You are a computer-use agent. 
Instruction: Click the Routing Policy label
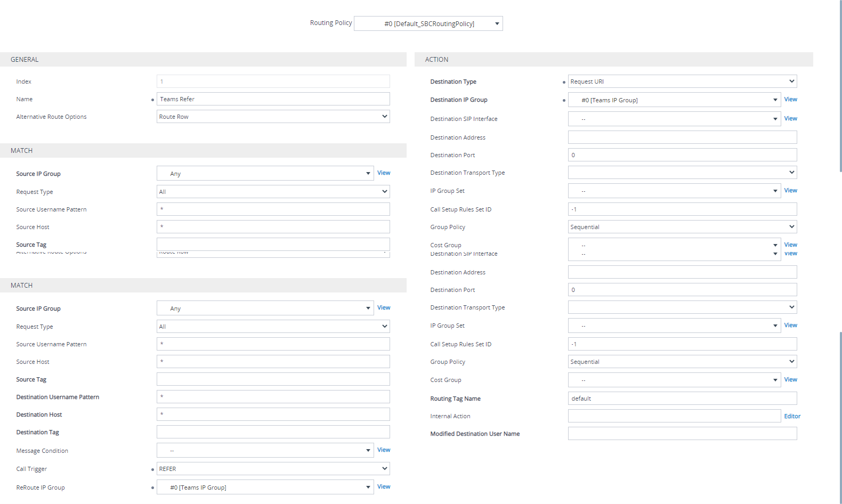[x=331, y=23]
